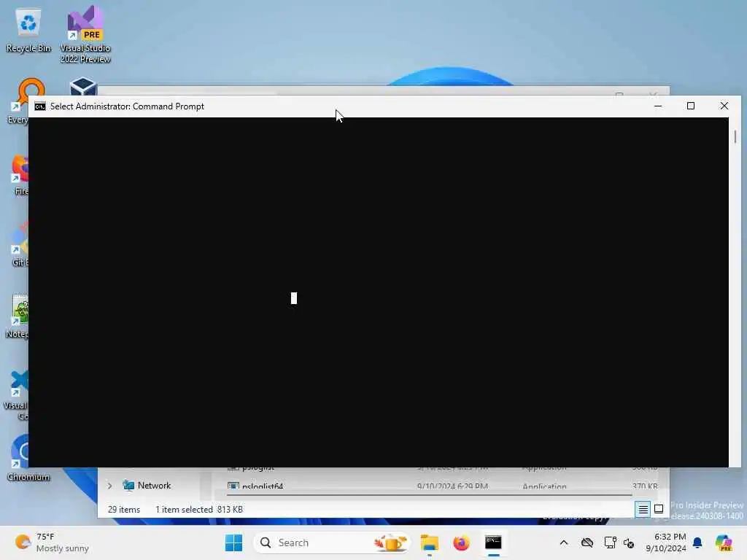Switch Explorer to Large icons view
Image resolution: width=747 pixels, height=560 pixels.
point(659,509)
